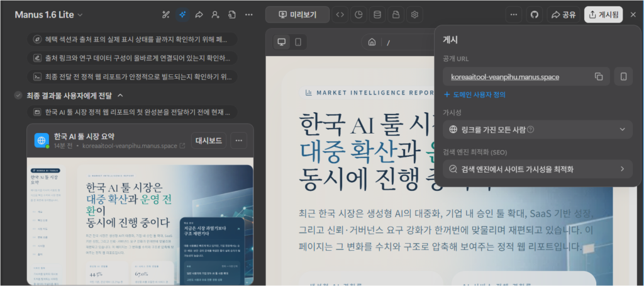The image size is (644, 286).
Task: Click the 한국 AI 툴 시장 요약 card title
Action: point(84,136)
